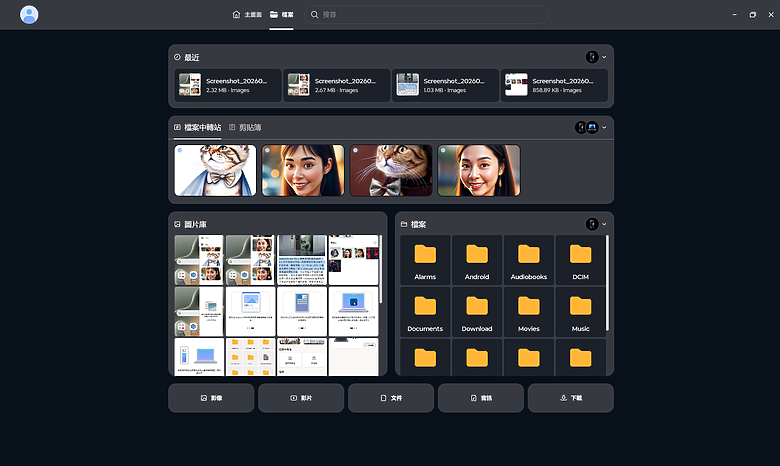Open the first smiling woman portrait
The width and height of the screenshot is (780, 466).
tap(303, 170)
